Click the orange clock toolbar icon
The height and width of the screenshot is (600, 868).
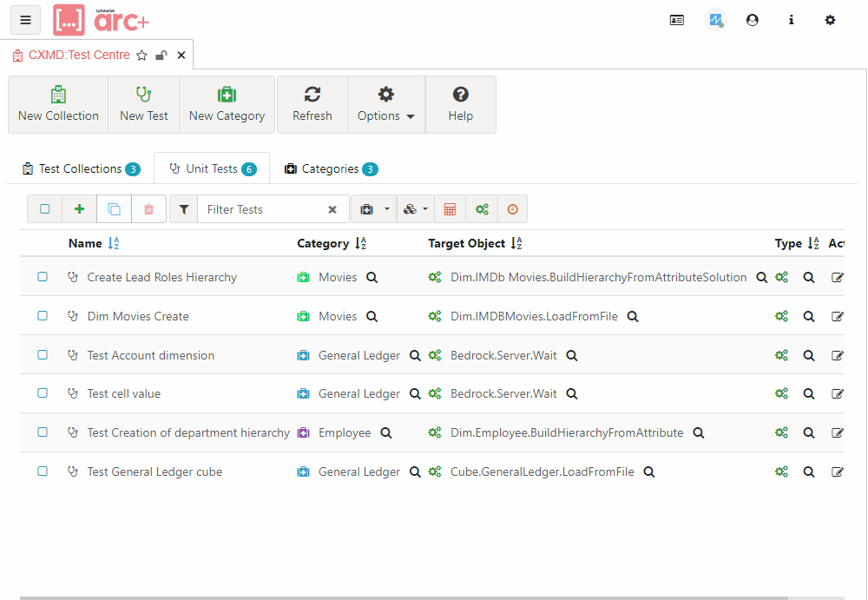tap(512, 209)
